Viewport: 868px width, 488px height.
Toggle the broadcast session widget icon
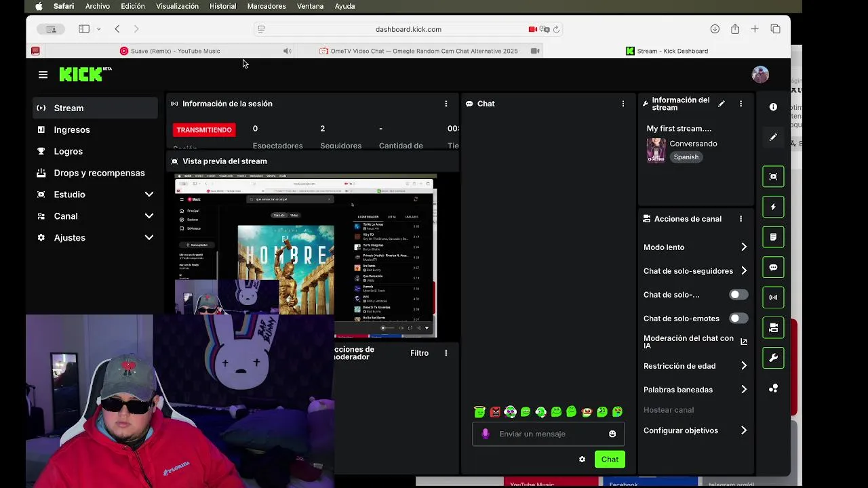[773, 297]
